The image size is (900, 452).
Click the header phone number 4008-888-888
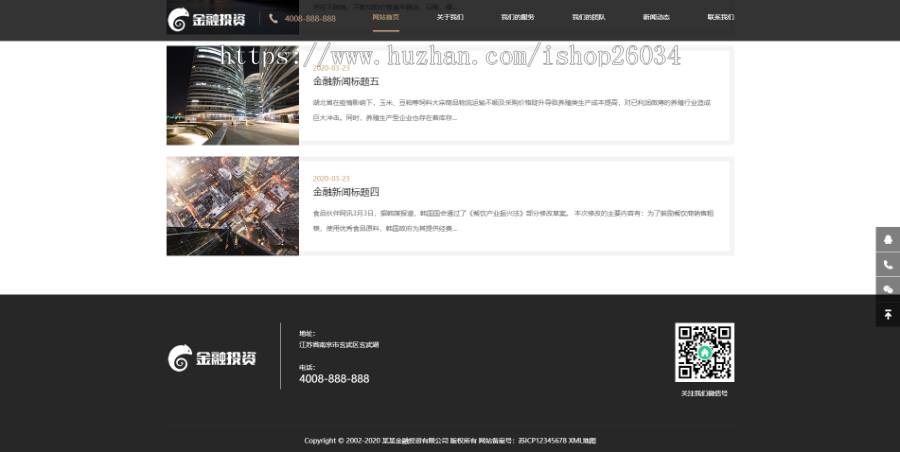click(x=310, y=18)
